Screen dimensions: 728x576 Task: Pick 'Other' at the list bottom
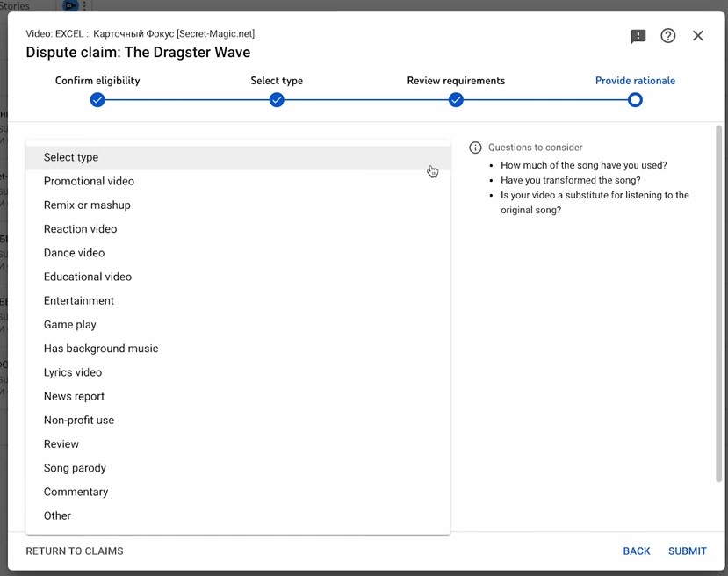pyautogui.click(x=238, y=515)
